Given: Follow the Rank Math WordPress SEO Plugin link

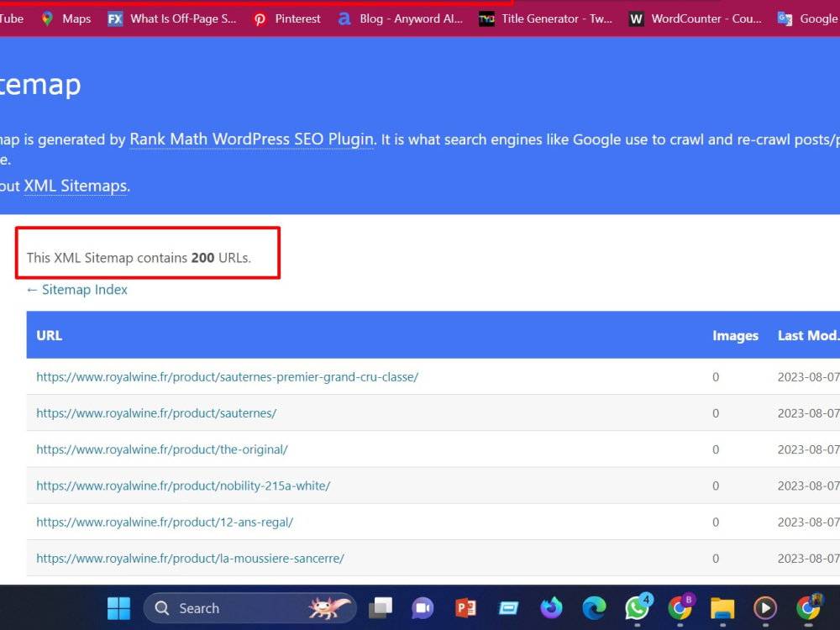Looking at the screenshot, I should pos(252,139).
